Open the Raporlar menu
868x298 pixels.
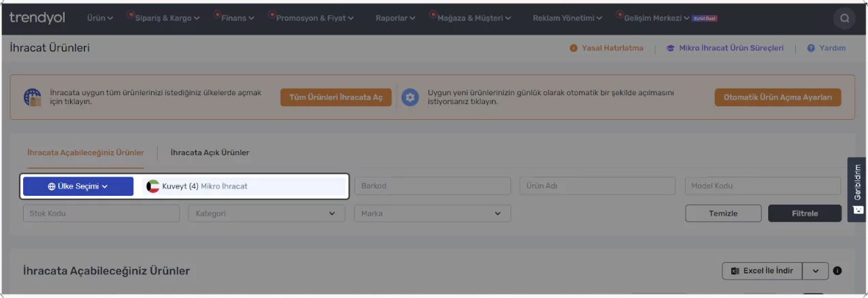click(x=395, y=18)
